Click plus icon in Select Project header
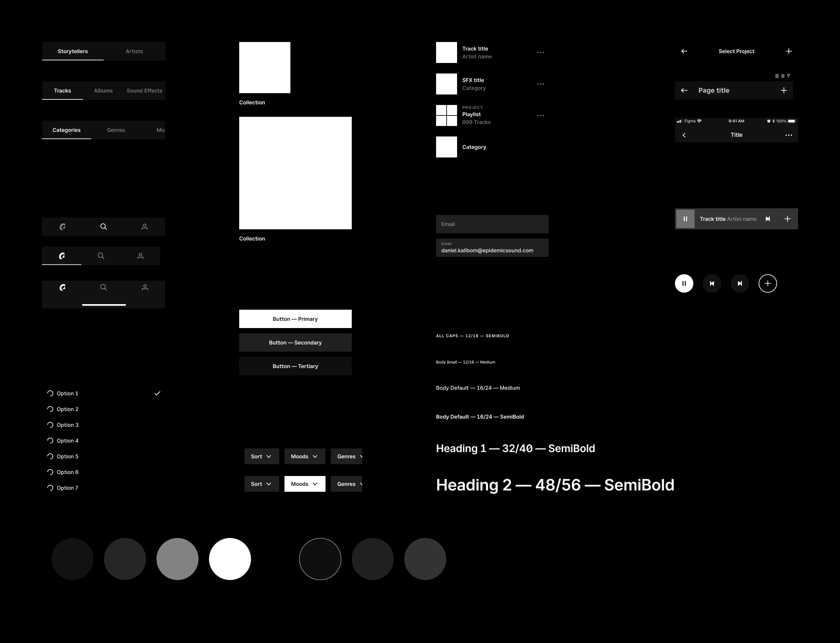 [x=788, y=51]
